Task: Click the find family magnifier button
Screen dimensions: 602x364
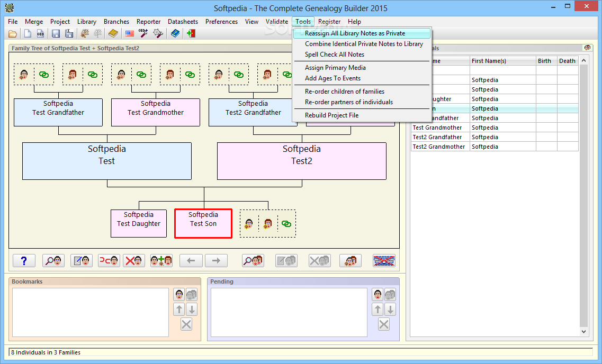Action: point(253,261)
